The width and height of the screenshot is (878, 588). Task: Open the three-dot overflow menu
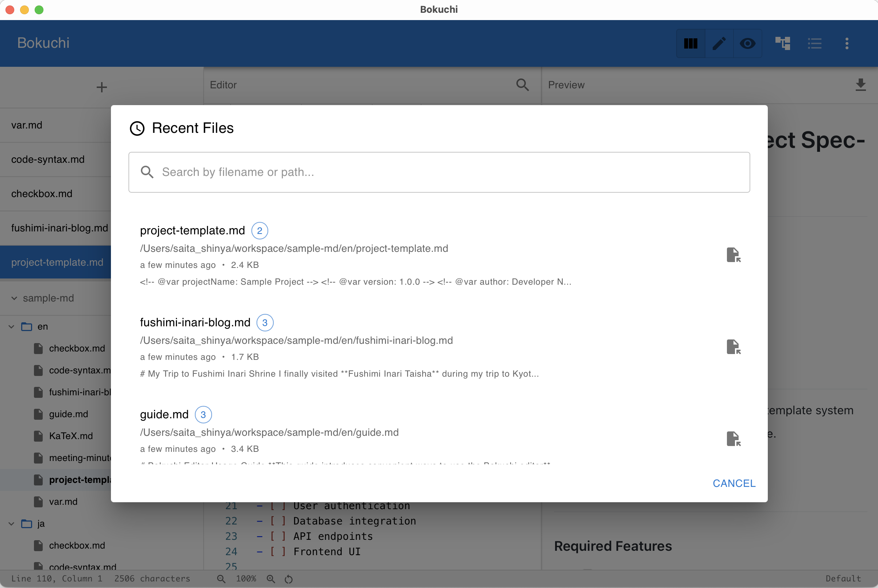[x=847, y=43]
